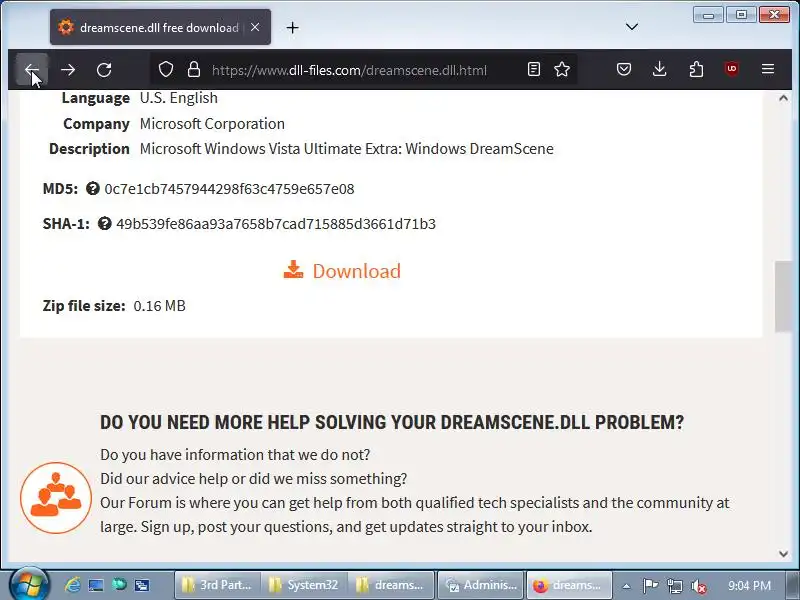
Task: Click the globe quick launch icon
Action: click(x=119, y=584)
